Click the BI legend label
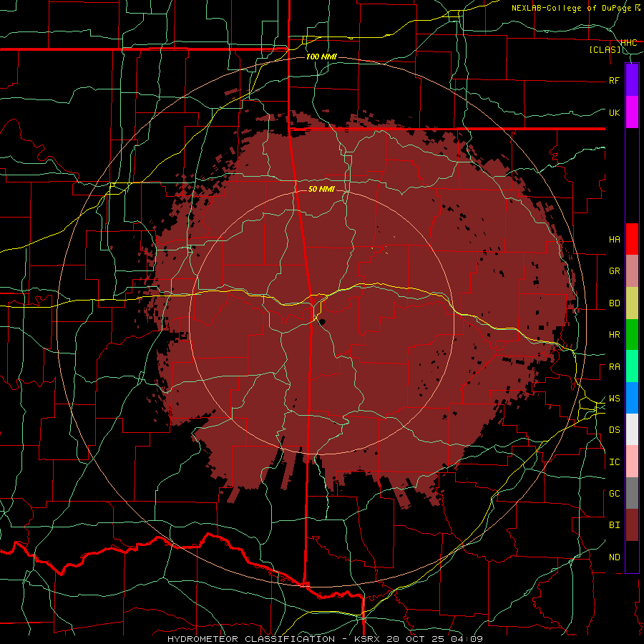This screenshot has width=644, height=644. 615,525
